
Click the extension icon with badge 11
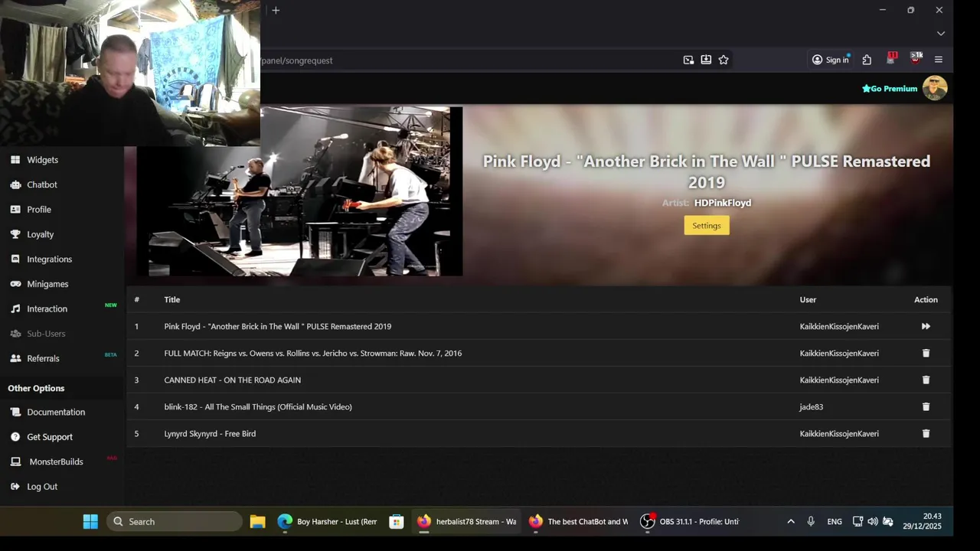tap(891, 59)
